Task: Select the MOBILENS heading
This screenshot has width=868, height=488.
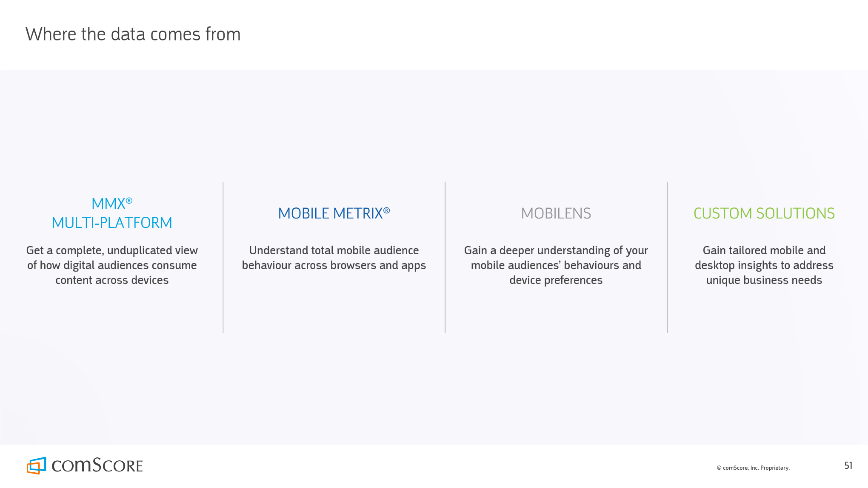Action: [x=556, y=213]
